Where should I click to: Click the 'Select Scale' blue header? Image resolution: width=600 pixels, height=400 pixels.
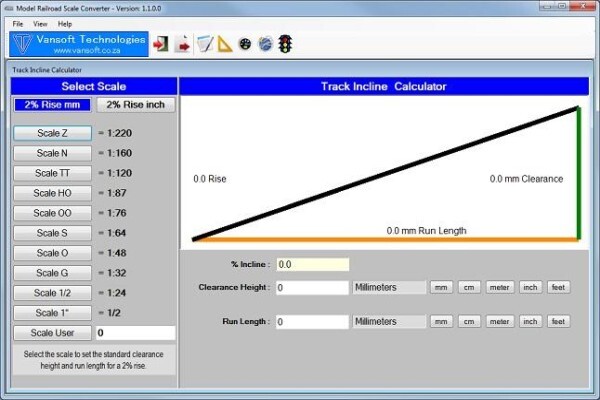pyautogui.click(x=94, y=87)
